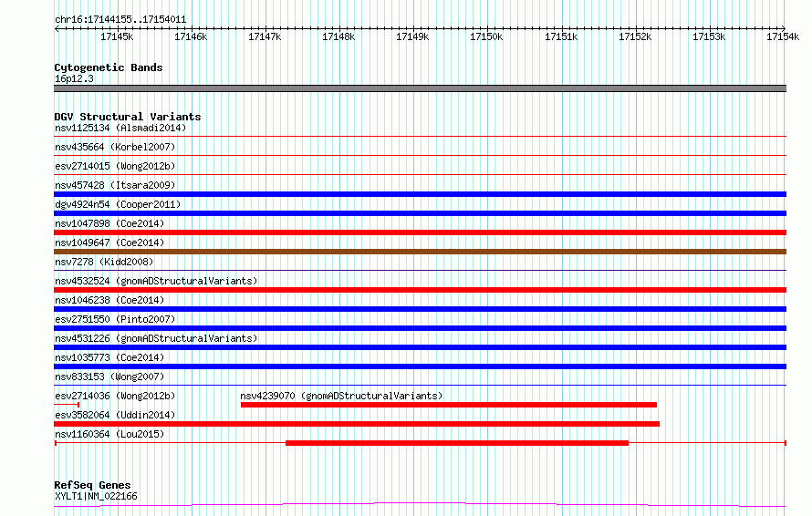Click the 16p12.3 band label
The height and width of the screenshot is (516, 812).
coord(74,78)
